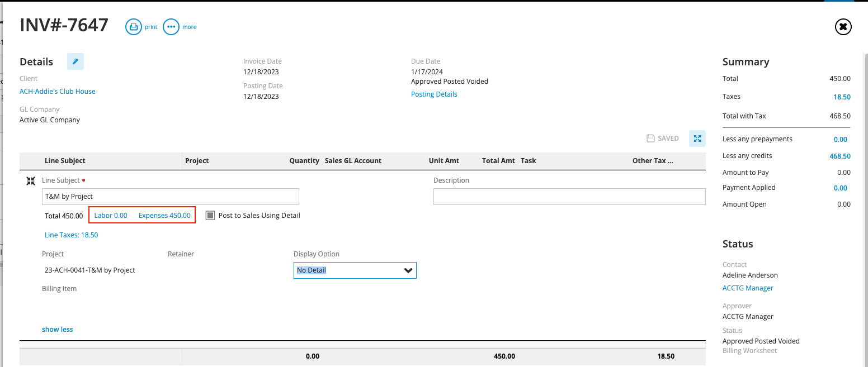This screenshot has height=367, width=868.
Task: Click the expand fullscreen grid icon
Action: (x=697, y=139)
